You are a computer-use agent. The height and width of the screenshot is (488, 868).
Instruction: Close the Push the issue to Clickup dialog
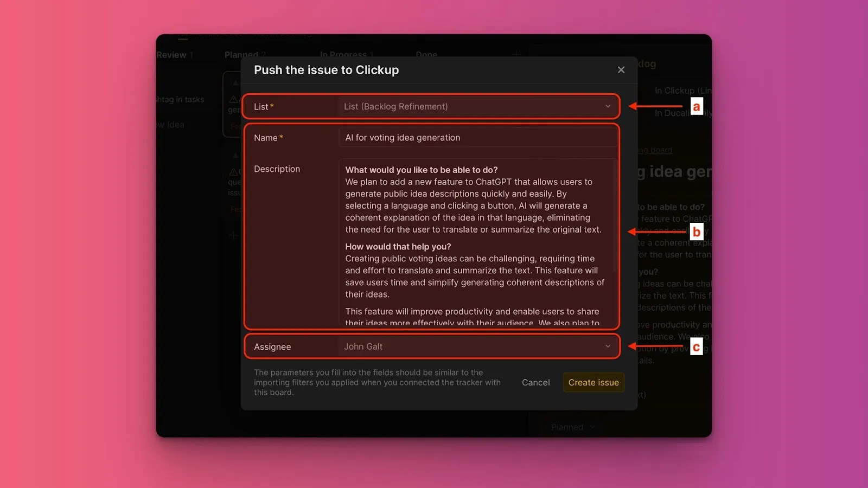coord(621,70)
